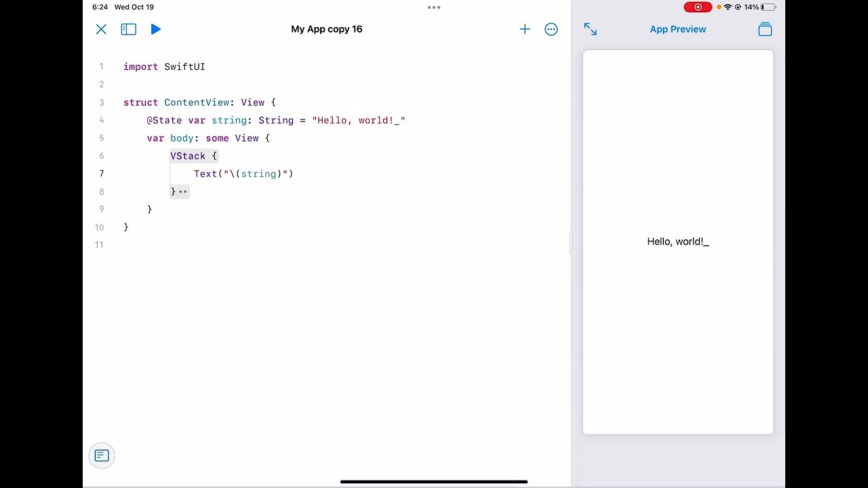Click the Hello, world!_ preview text

(678, 241)
